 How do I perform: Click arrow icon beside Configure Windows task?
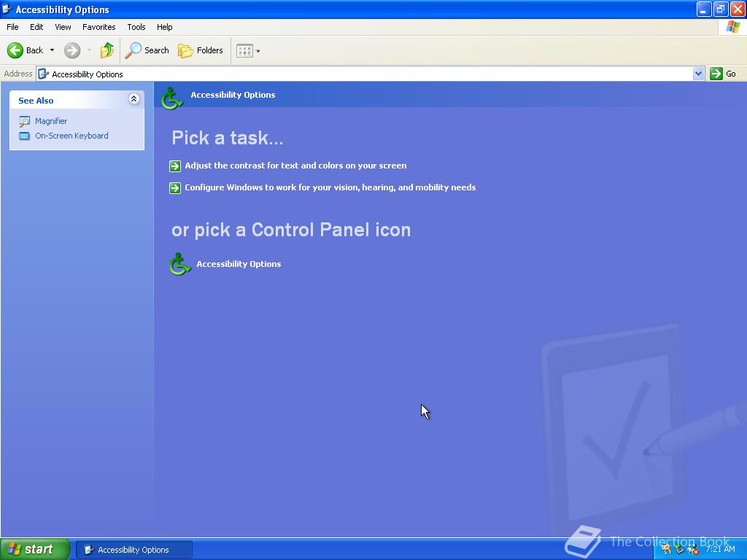[175, 187]
